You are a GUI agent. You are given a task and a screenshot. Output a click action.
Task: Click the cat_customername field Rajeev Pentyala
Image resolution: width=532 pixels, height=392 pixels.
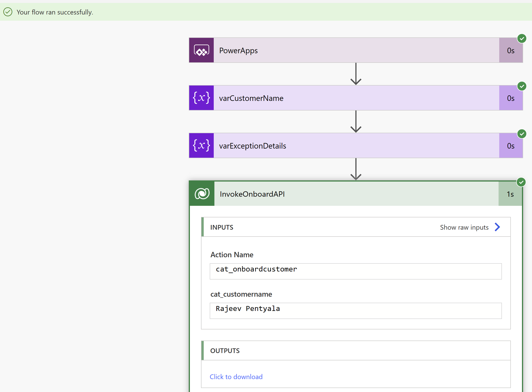coord(355,311)
